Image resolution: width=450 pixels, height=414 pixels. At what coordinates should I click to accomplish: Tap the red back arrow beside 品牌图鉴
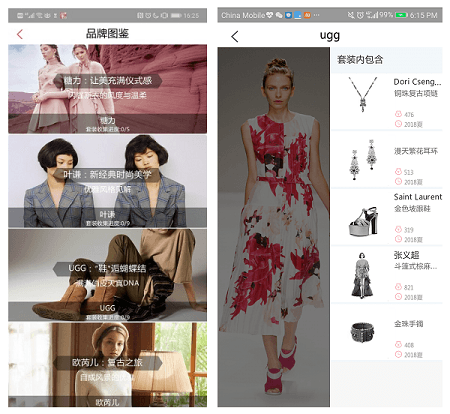(x=20, y=34)
